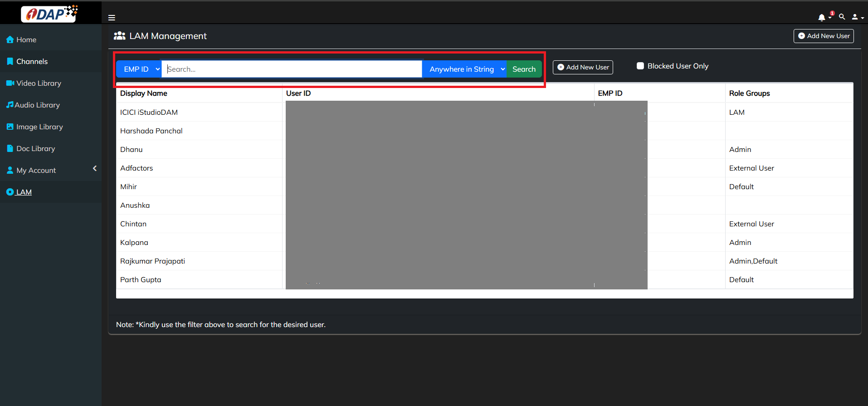Enable the Blocked User Only checkbox
The width and height of the screenshot is (868, 406).
pyautogui.click(x=640, y=66)
